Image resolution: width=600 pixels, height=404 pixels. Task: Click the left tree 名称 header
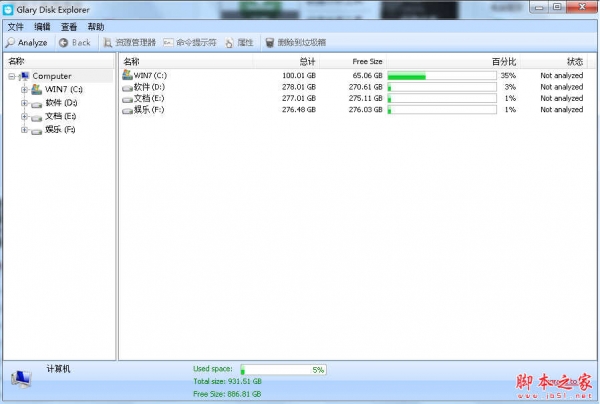(x=59, y=61)
